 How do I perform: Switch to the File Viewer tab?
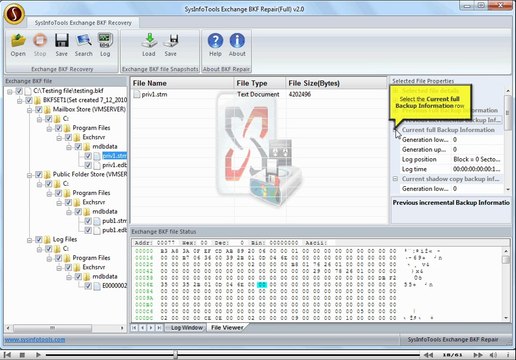point(227,328)
